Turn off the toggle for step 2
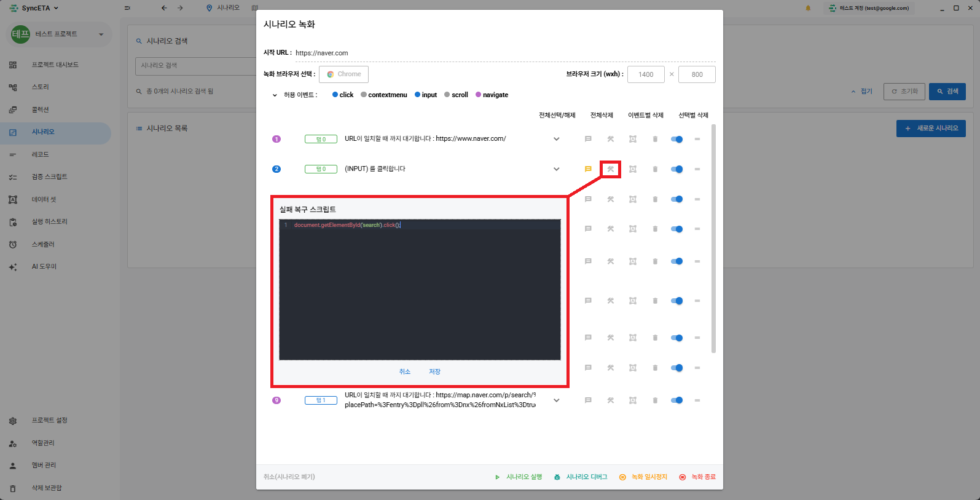 676,169
